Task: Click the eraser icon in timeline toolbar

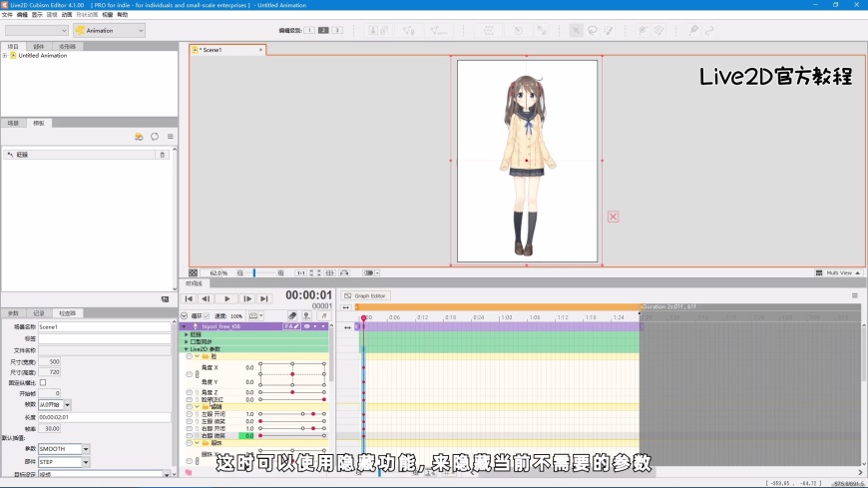Action: click(292, 315)
